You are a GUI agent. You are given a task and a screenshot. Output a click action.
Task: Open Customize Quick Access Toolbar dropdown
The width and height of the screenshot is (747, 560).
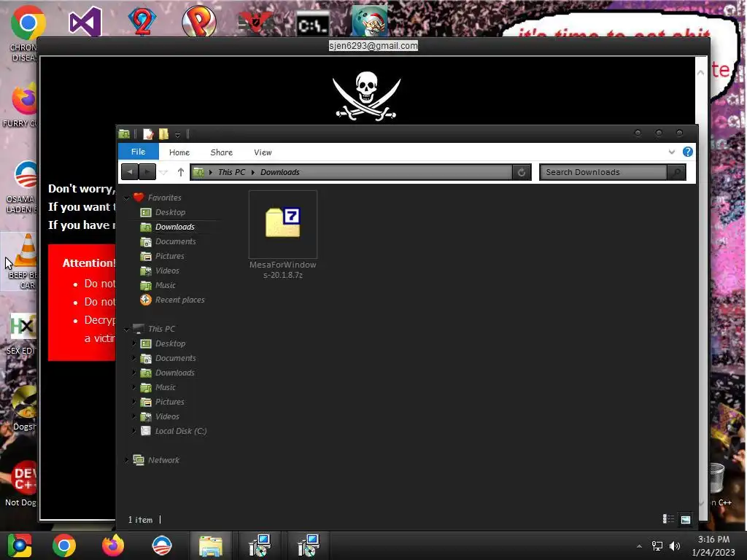177,135
